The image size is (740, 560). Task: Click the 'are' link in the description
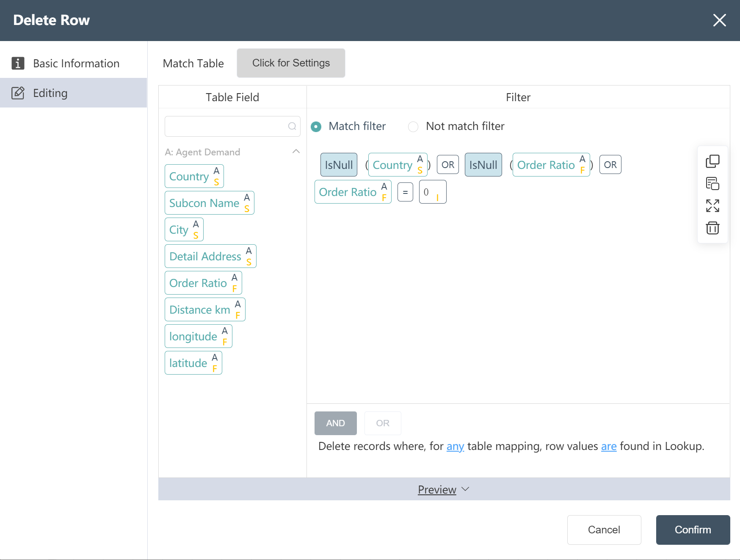coord(609,446)
